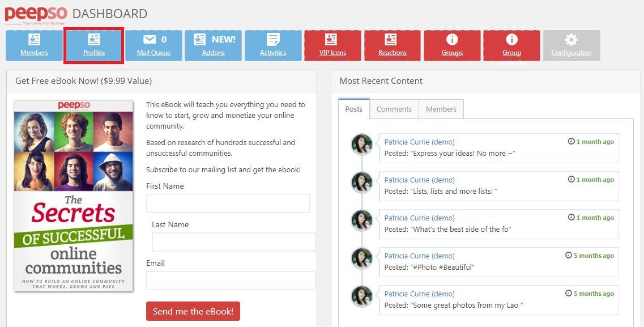This screenshot has width=644, height=327.
Task: Click the Addons tile icon
Action: (199, 40)
